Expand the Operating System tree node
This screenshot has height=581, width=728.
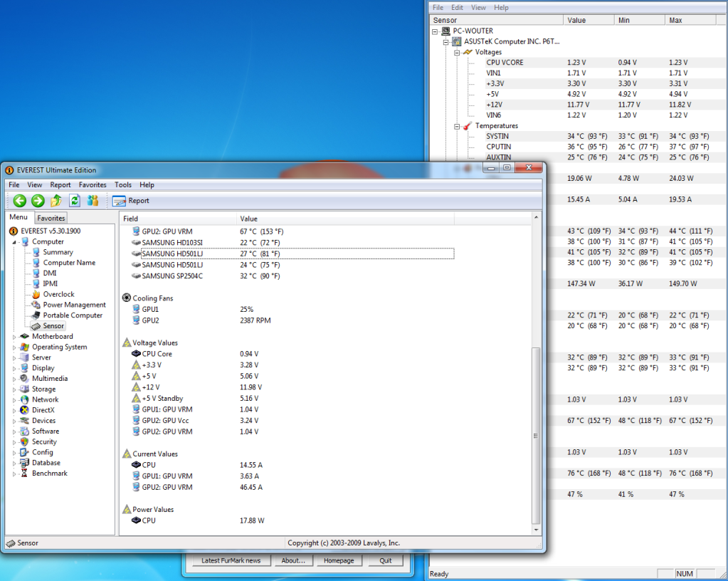point(15,347)
